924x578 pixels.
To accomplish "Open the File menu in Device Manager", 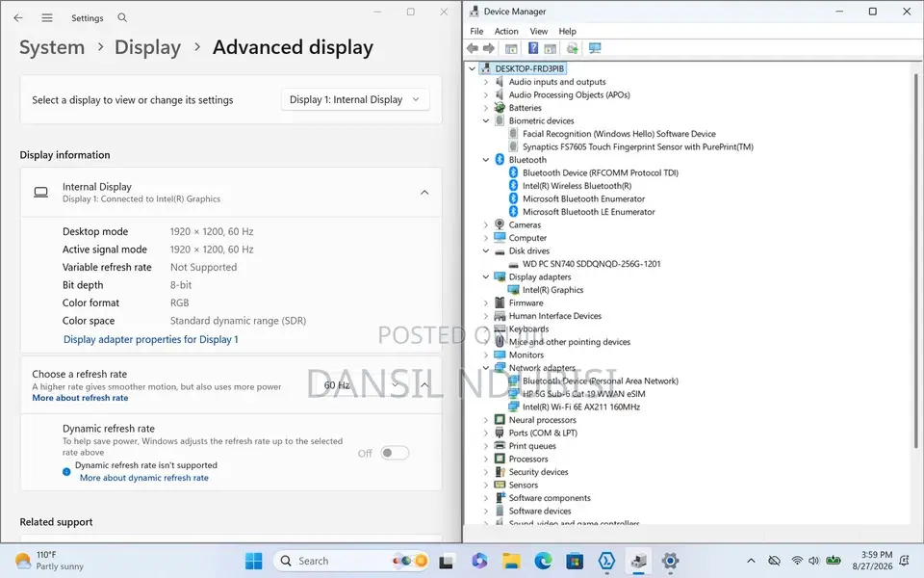I will pos(476,31).
